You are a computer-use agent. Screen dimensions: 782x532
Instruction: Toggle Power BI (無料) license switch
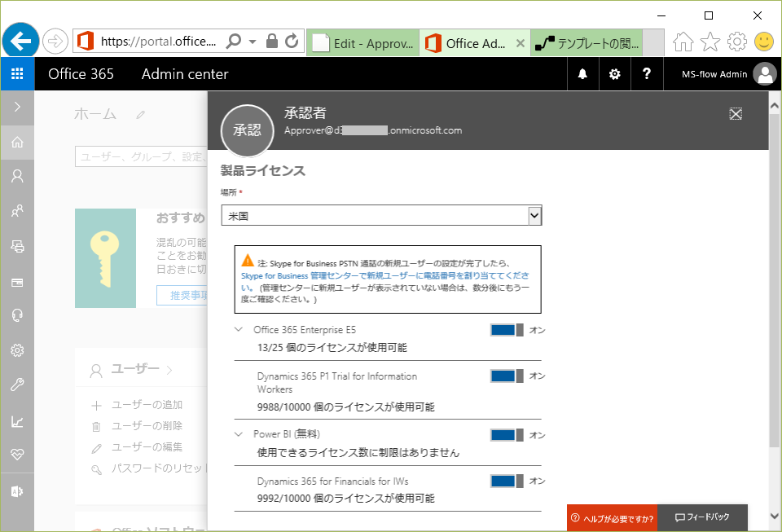click(507, 435)
